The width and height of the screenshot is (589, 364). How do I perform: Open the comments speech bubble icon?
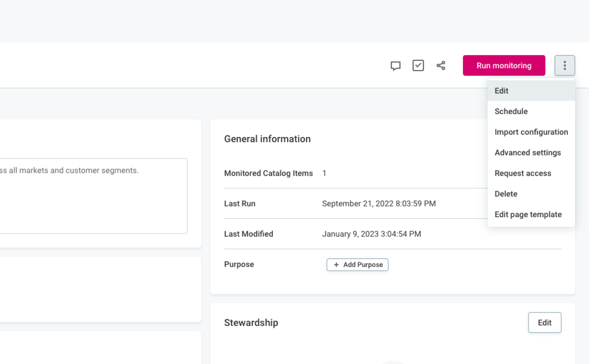coord(395,66)
